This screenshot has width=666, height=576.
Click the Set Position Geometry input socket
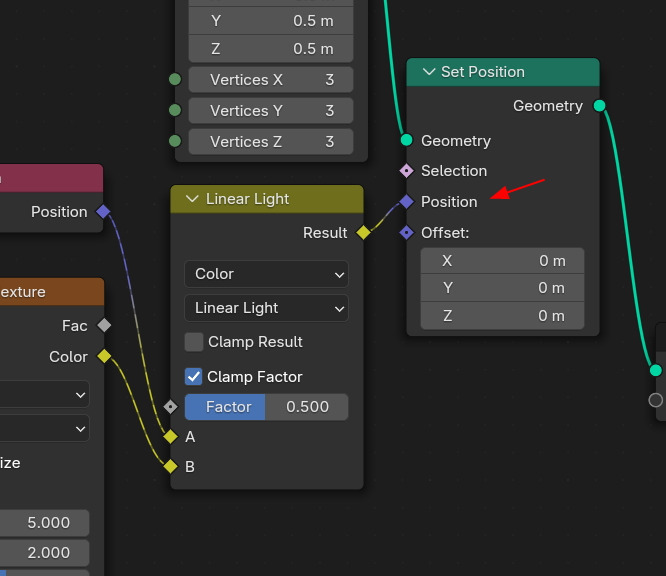(406, 140)
